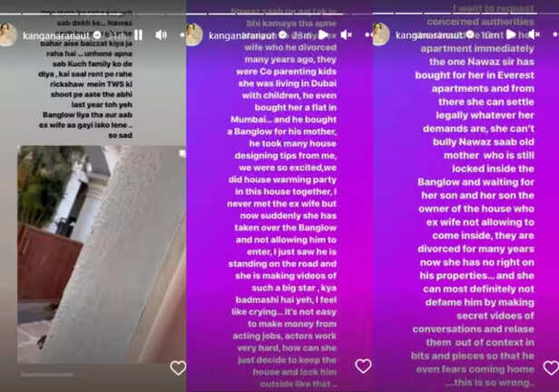Image resolution: width=559 pixels, height=392 pixels.
Task: Click the progress bar above the gray story
Action: 93,14
